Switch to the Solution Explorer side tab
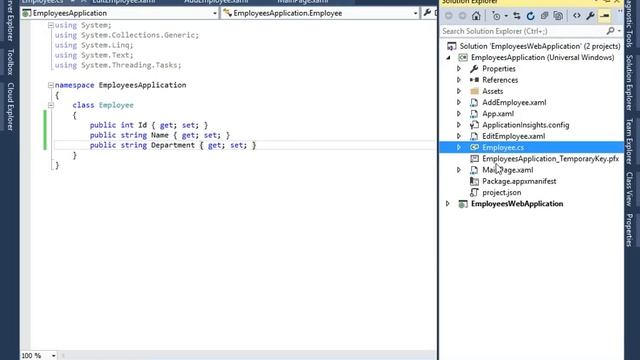 click(x=629, y=83)
